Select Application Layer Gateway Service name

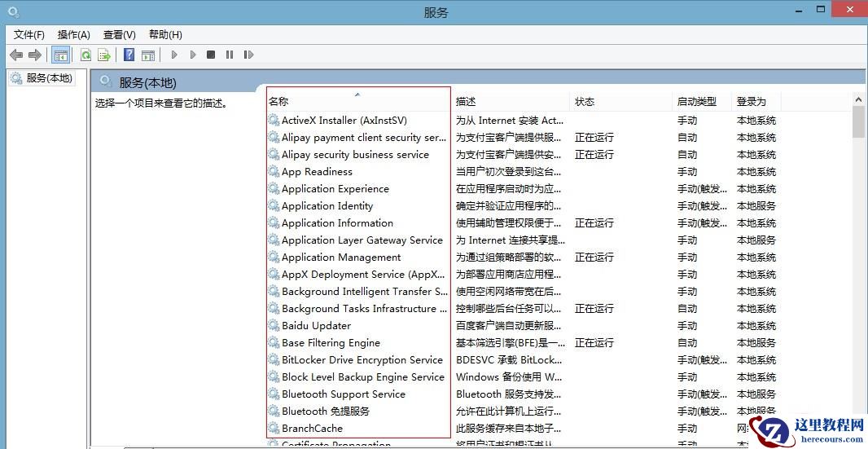click(362, 240)
